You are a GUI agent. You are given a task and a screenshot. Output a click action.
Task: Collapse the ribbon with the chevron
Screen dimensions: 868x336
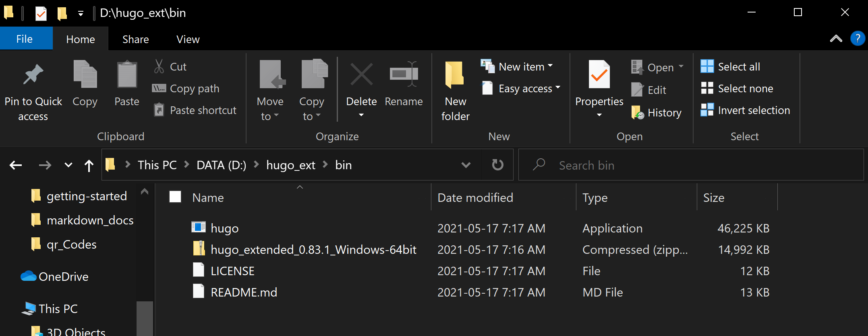coord(836,39)
